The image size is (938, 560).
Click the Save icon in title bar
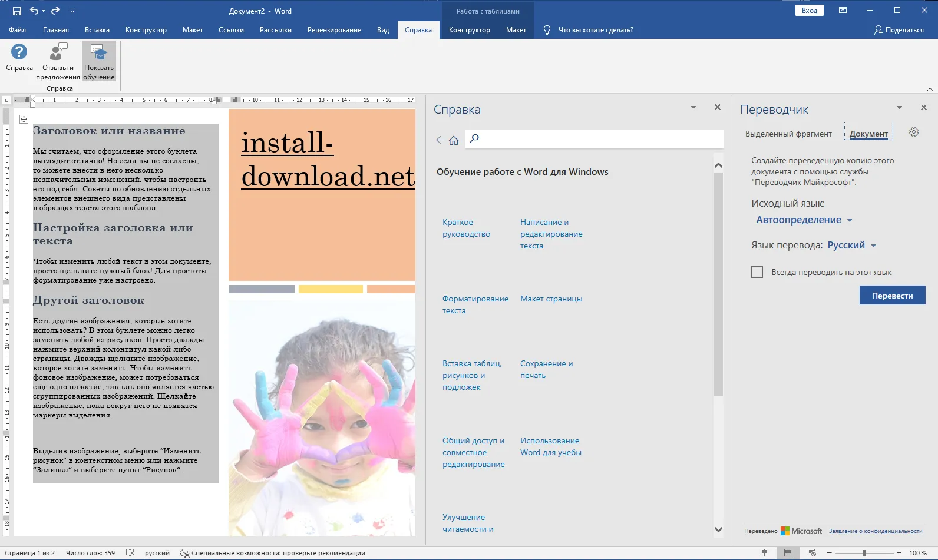[x=16, y=11]
